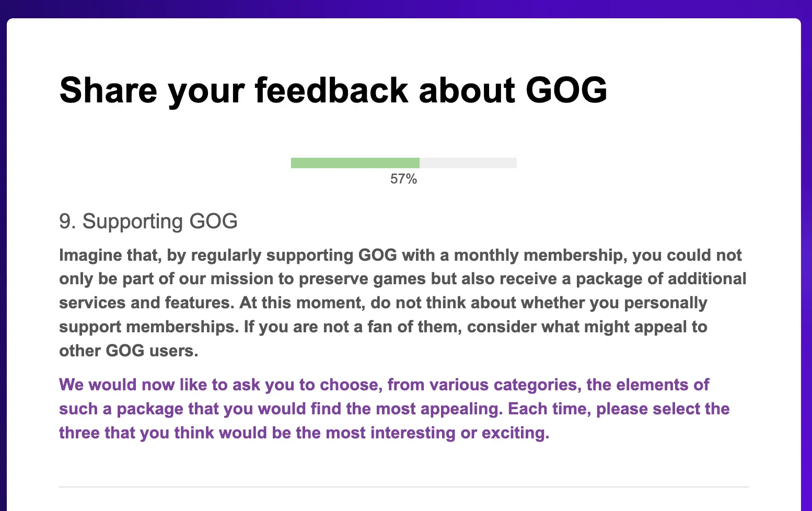Click the "Share your feedback about GOG" heading

point(333,90)
